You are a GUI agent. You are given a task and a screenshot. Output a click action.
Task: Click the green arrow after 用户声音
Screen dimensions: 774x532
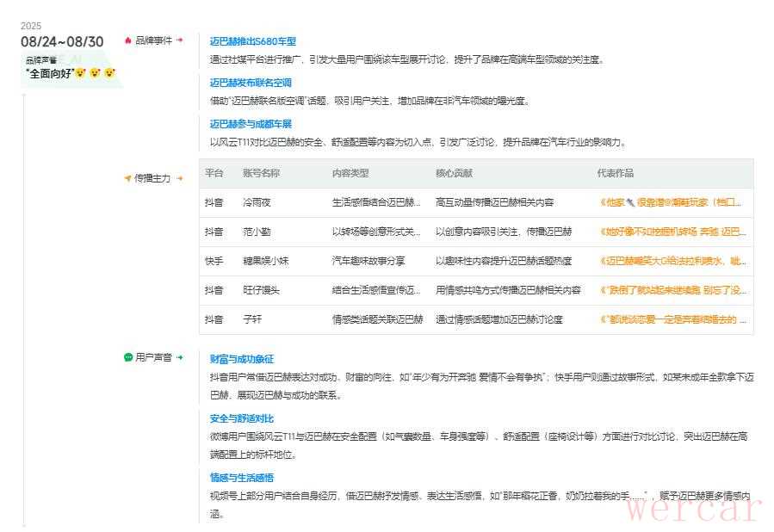(180, 357)
